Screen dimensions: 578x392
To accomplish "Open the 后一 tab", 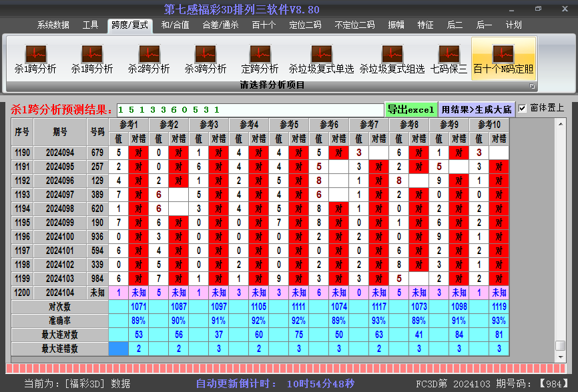I will click(484, 25).
